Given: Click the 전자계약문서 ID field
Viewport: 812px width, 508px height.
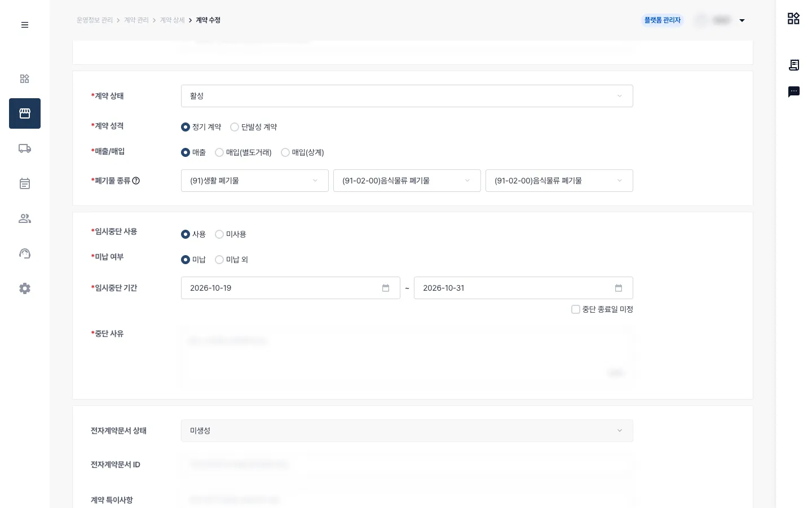Looking at the screenshot, I should tap(407, 465).
